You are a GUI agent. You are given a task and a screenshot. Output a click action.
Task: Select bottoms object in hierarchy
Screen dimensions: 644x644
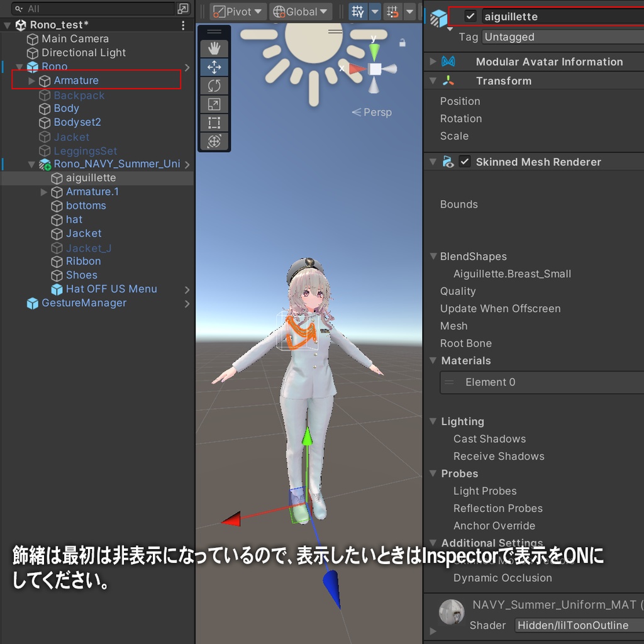(x=86, y=206)
